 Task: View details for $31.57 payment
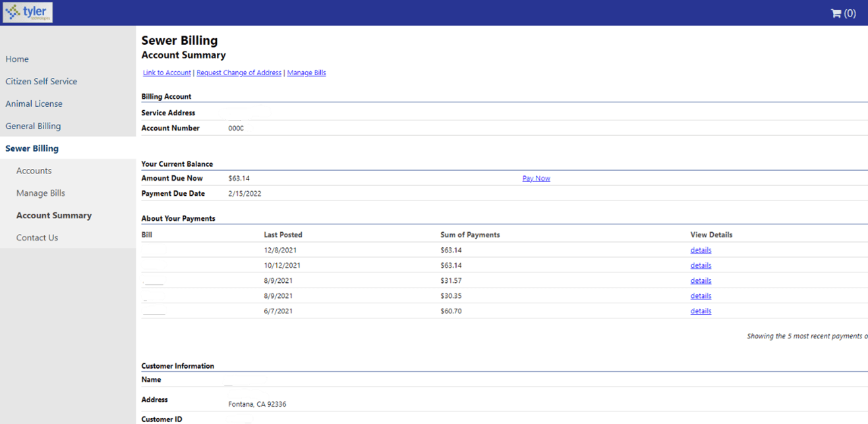pos(701,281)
